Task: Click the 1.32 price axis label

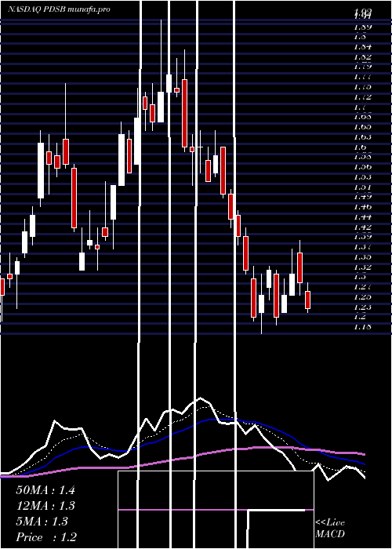Action: click(x=362, y=267)
